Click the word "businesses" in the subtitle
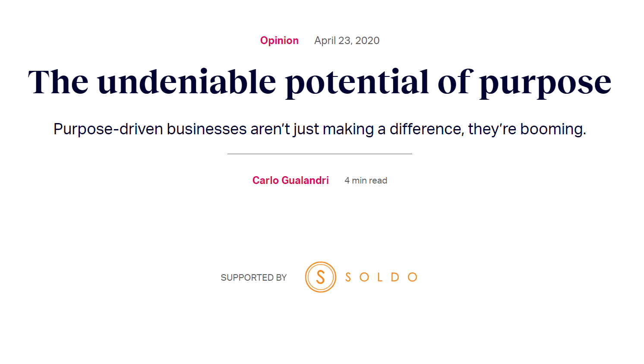This screenshot has height=364, width=644. (207, 129)
